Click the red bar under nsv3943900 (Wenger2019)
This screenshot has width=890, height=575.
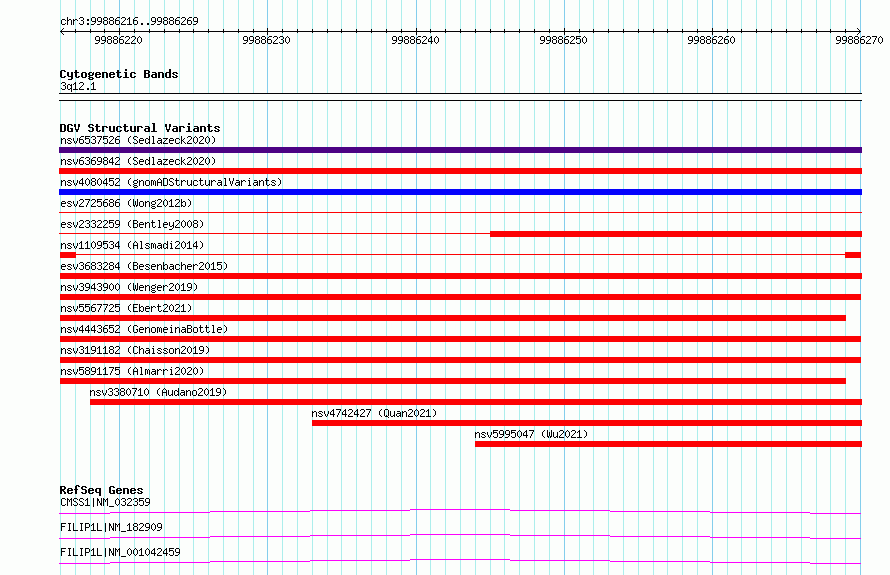[x=460, y=297]
